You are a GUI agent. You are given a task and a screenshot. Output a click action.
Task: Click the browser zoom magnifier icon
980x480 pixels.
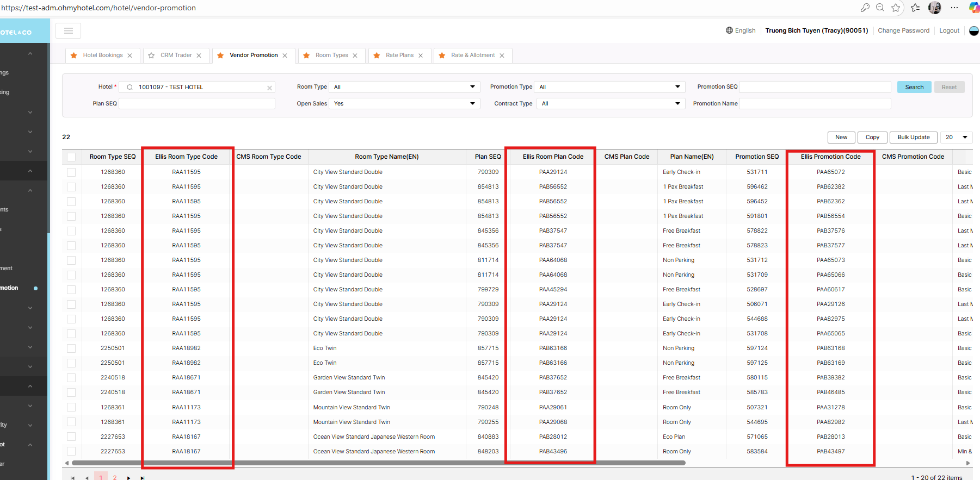click(880, 8)
